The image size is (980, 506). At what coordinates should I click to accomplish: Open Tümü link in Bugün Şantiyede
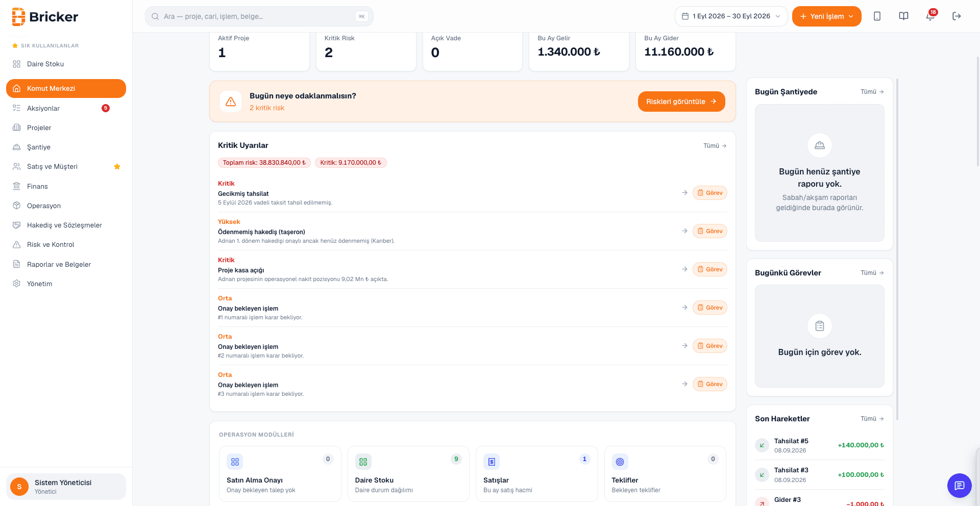tap(872, 92)
